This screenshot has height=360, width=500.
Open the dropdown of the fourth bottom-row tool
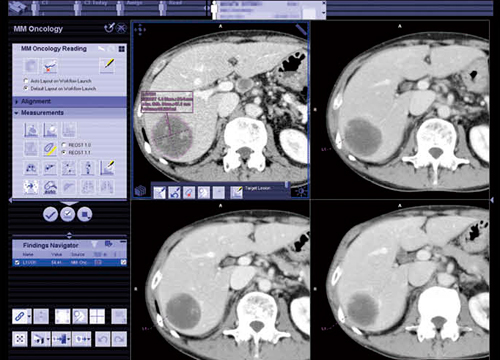click(89, 339)
